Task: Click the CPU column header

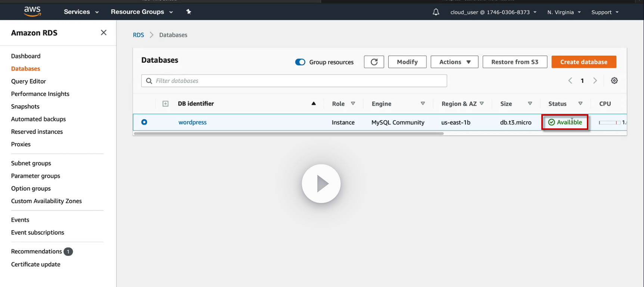Action: (605, 104)
